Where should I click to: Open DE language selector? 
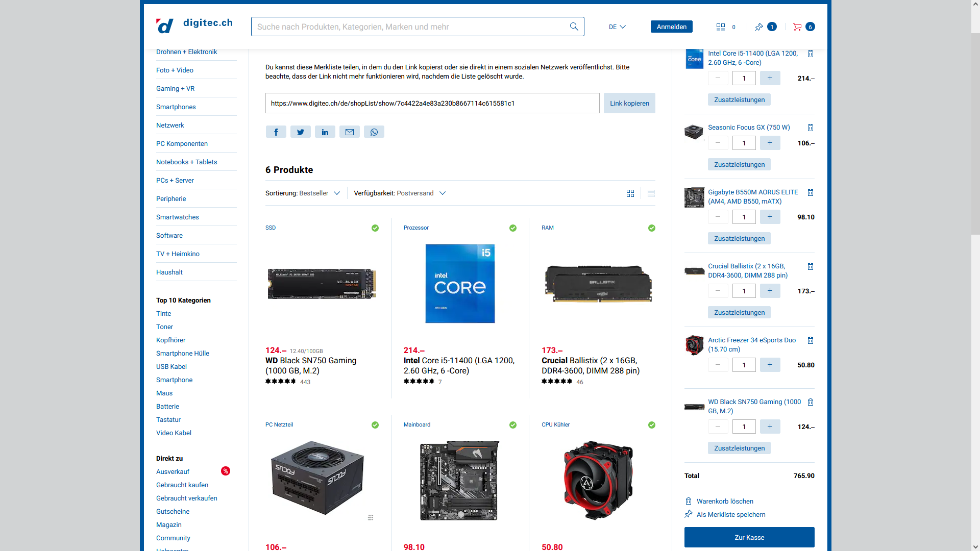click(x=617, y=27)
